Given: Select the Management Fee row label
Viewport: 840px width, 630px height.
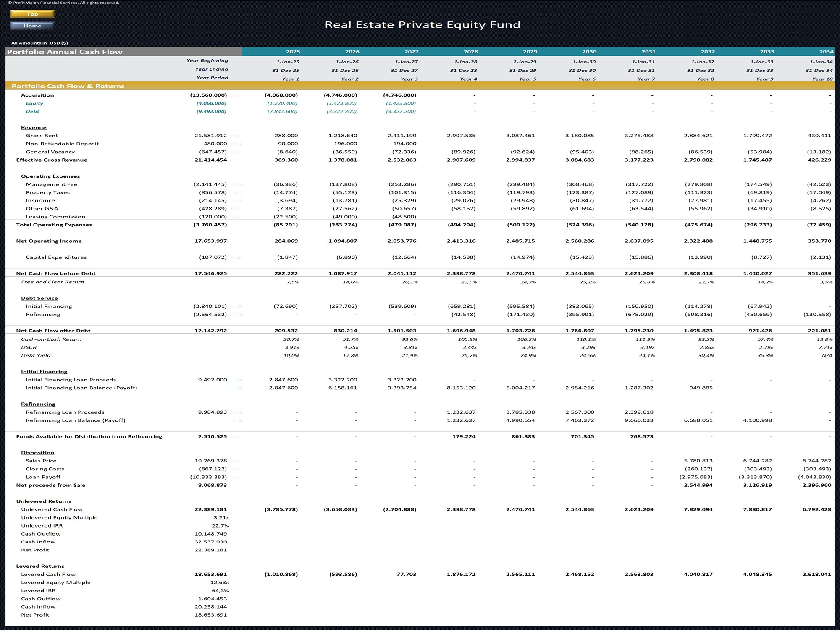Looking at the screenshot, I should click(52, 184).
